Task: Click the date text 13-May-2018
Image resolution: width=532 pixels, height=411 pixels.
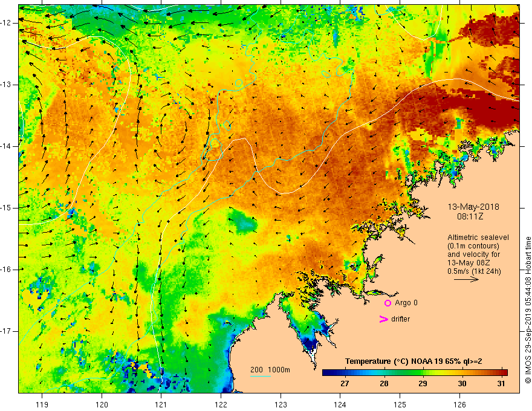Action: [x=473, y=207]
